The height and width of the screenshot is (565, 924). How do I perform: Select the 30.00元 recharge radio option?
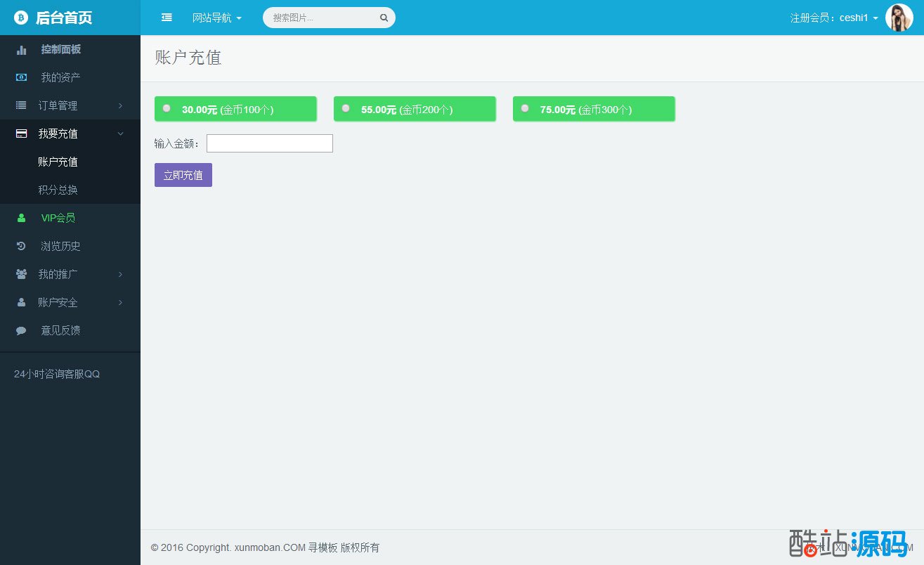[167, 108]
